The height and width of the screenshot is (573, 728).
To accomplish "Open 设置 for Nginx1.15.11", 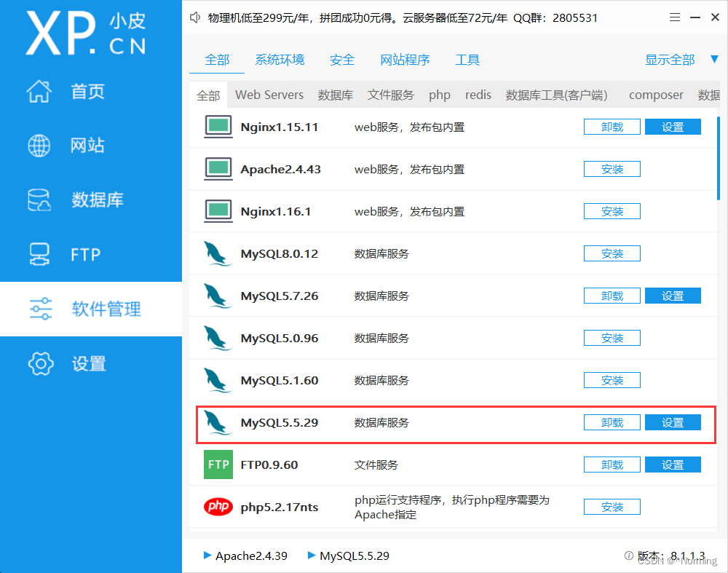I will tap(673, 127).
